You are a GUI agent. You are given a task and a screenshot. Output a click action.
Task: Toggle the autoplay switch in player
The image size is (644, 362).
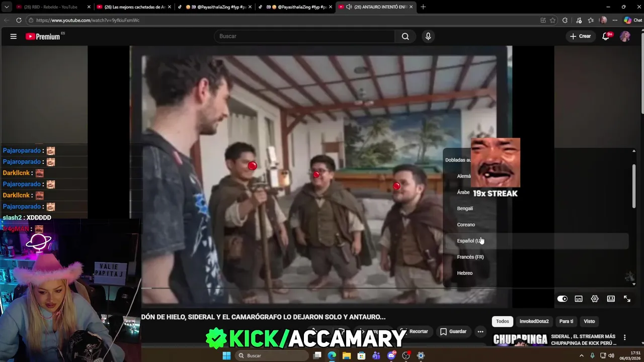[562, 299]
